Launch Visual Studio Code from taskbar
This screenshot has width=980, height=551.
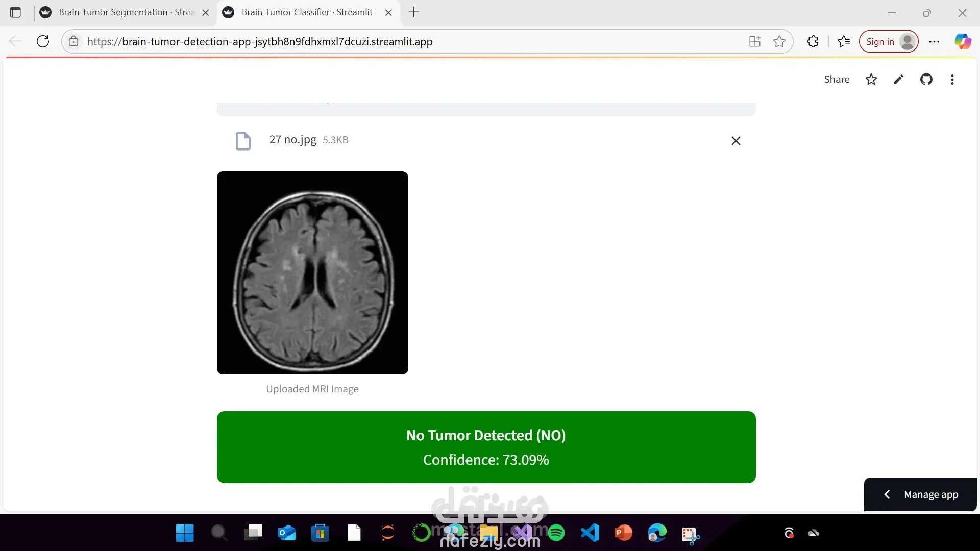tap(590, 533)
